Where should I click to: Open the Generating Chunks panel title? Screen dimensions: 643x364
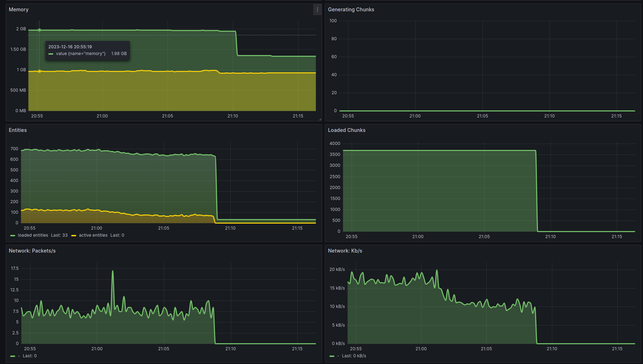click(351, 10)
